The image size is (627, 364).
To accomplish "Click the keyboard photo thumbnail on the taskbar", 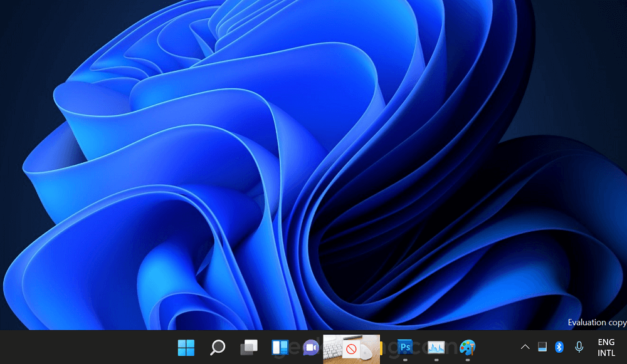I will click(352, 349).
